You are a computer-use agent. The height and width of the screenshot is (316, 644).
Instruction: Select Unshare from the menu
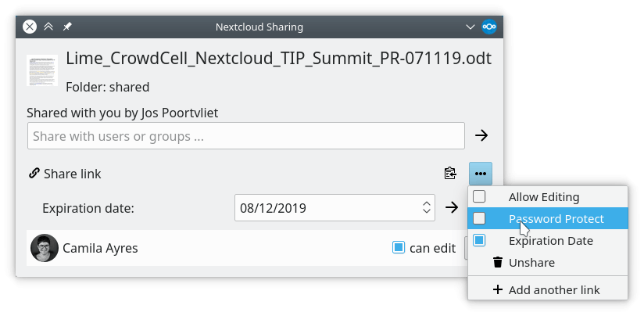(x=531, y=263)
